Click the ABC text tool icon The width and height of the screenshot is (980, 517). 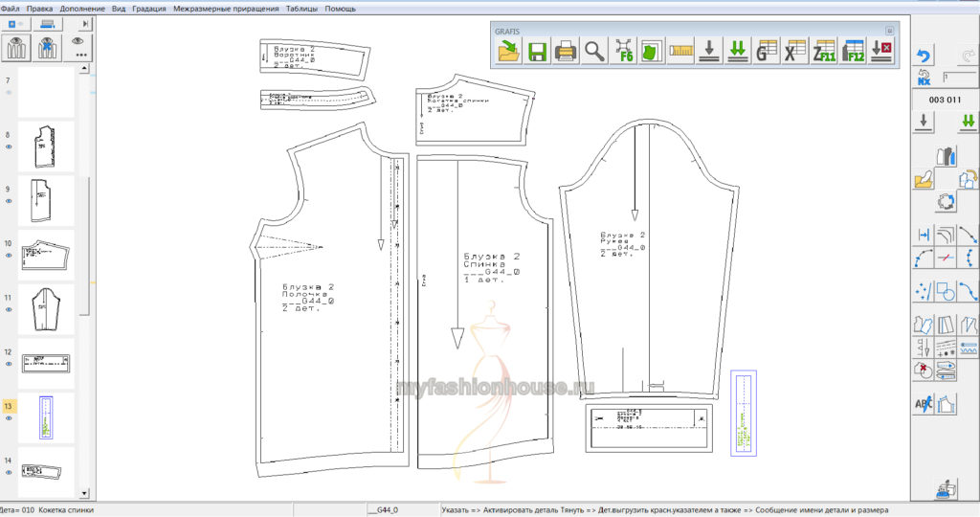tap(924, 404)
